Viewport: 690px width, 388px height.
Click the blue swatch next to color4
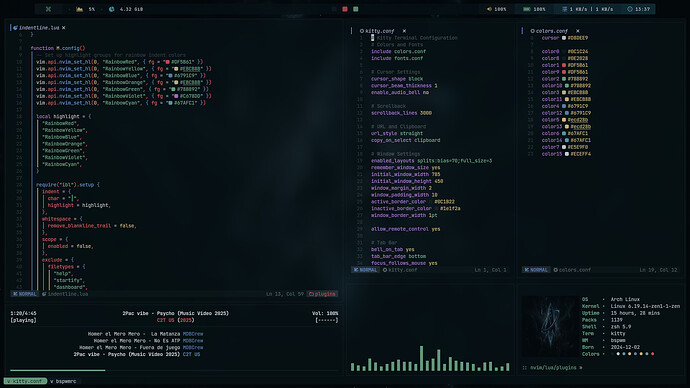pyautogui.click(x=564, y=106)
